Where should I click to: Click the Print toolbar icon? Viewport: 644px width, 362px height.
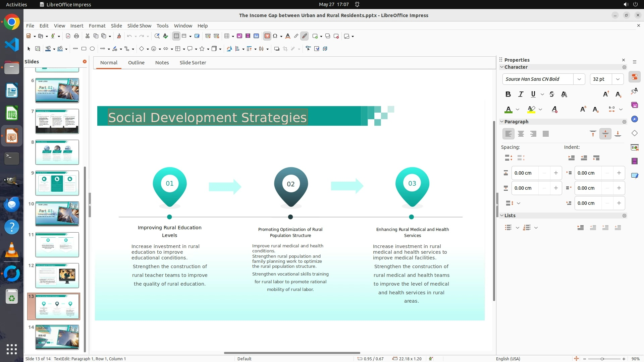click(x=76, y=36)
